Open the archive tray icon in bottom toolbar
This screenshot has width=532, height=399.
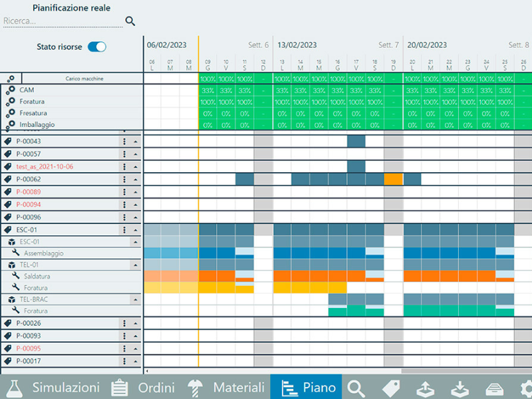[493, 388]
